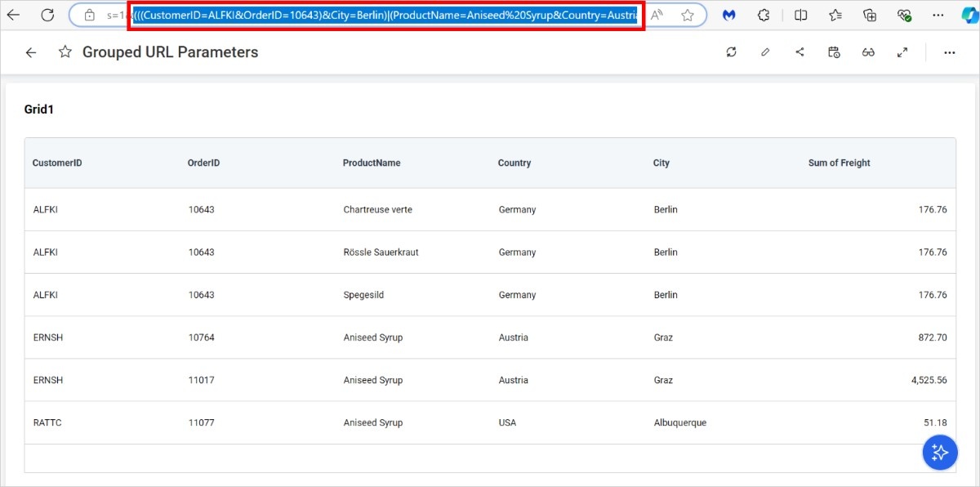Open Browser Essentials health icon

[904, 14]
